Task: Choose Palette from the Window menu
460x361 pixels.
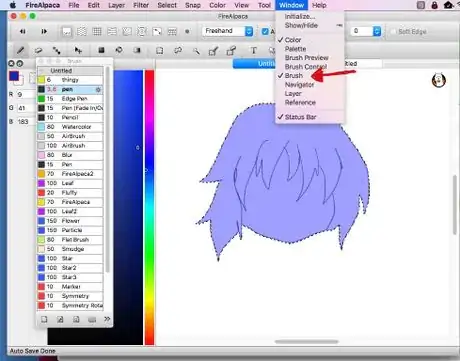Action: pos(295,49)
